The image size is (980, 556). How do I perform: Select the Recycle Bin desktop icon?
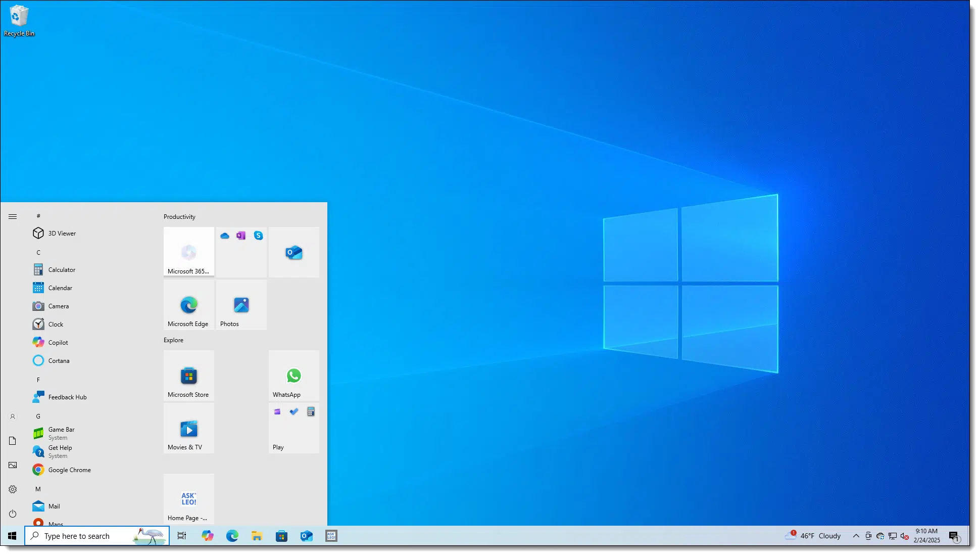19,21
